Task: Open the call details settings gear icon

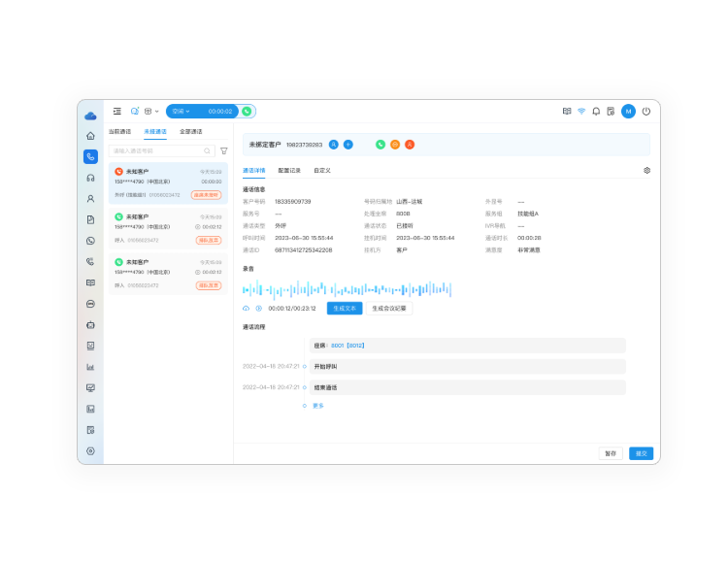Action: point(646,170)
